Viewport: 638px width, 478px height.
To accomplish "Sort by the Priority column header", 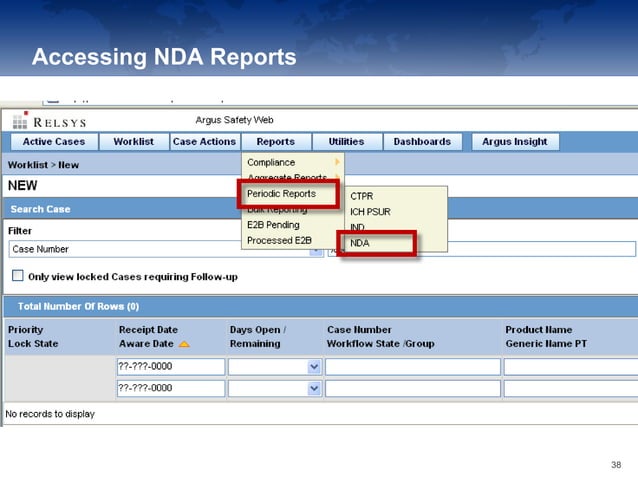I will tap(25, 329).
